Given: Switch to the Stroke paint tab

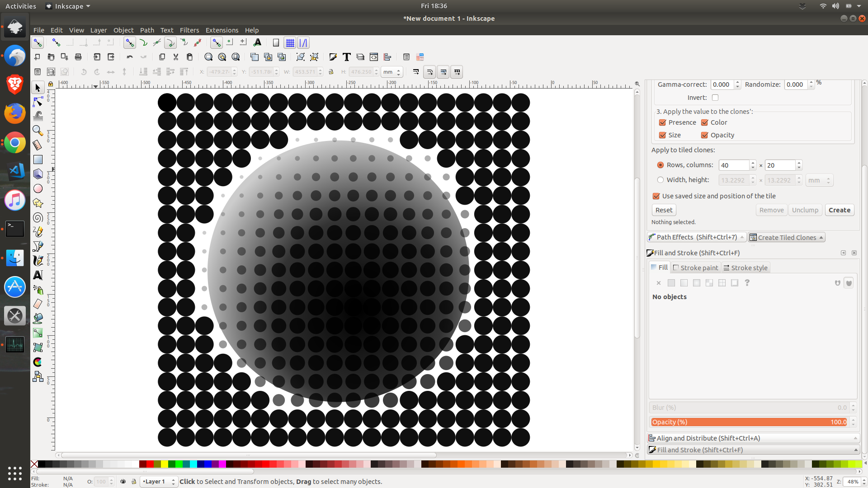Looking at the screenshot, I should tap(696, 267).
